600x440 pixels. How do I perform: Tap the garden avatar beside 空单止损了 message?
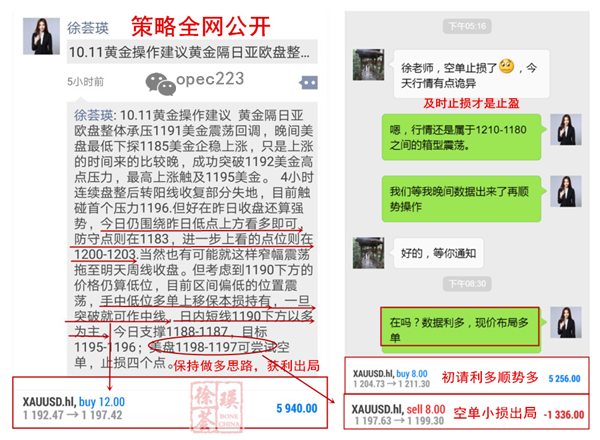pyautogui.click(x=368, y=64)
